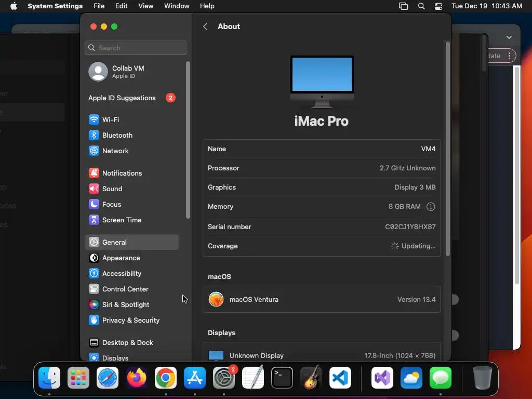The image size is (532, 399).
Task: Open Stage Manager windows icon in menu bar
Action: click(403, 6)
